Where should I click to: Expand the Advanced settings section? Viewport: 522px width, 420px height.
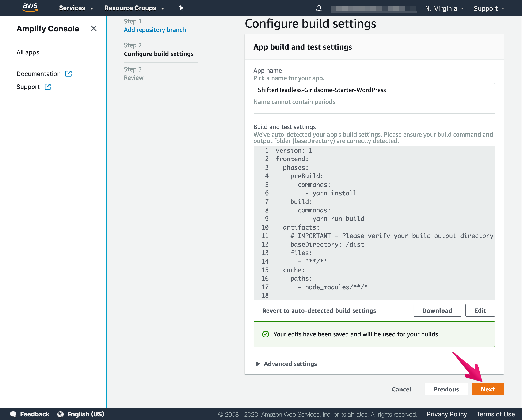click(286, 364)
